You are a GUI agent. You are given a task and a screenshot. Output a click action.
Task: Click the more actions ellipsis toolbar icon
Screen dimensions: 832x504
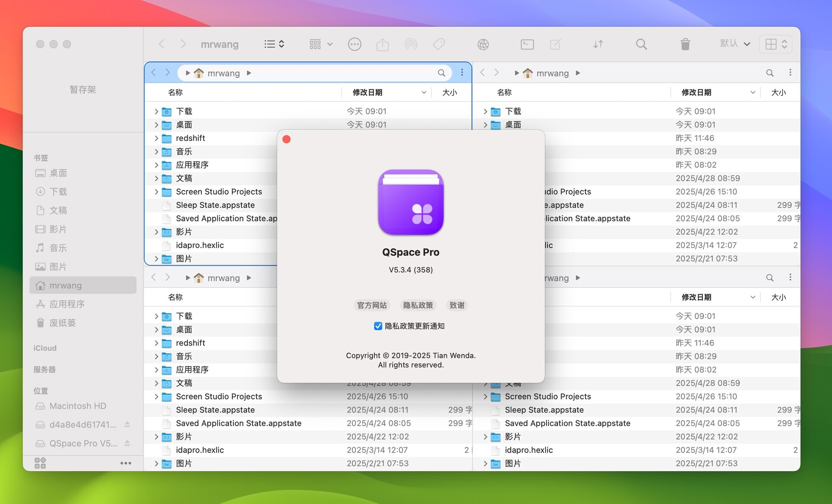click(x=355, y=44)
